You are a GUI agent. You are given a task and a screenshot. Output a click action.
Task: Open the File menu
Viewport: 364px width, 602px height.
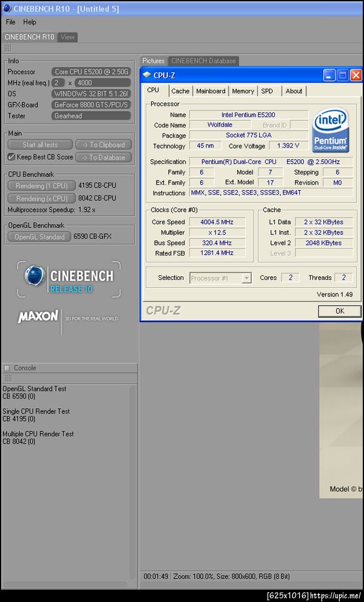(10, 22)
